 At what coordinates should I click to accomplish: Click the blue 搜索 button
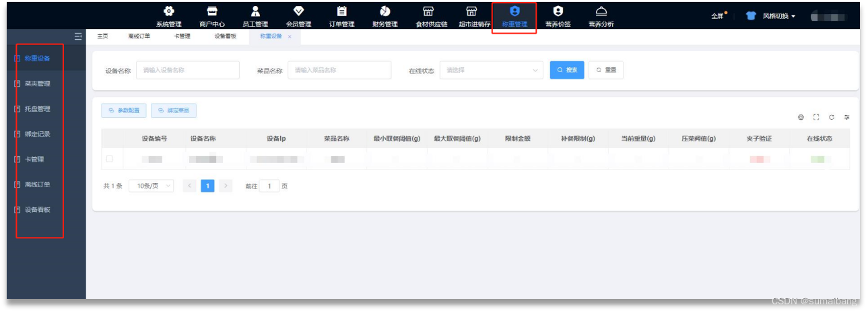coord(567,70)
